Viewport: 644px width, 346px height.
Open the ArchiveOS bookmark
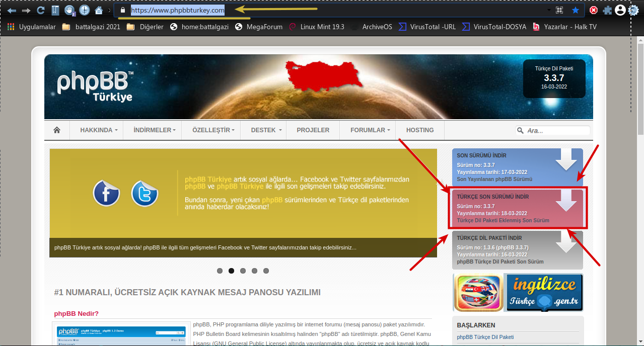coord(371,27)
